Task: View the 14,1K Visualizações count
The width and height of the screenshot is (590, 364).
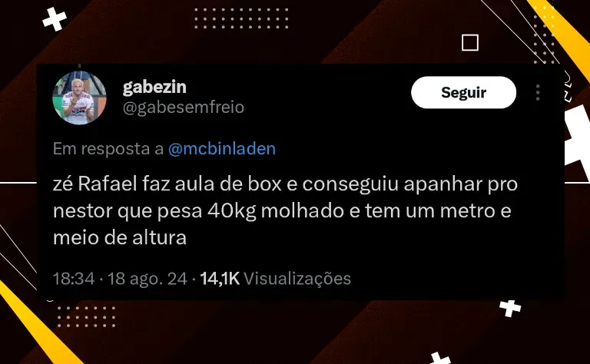Action: tap(276, 279)
